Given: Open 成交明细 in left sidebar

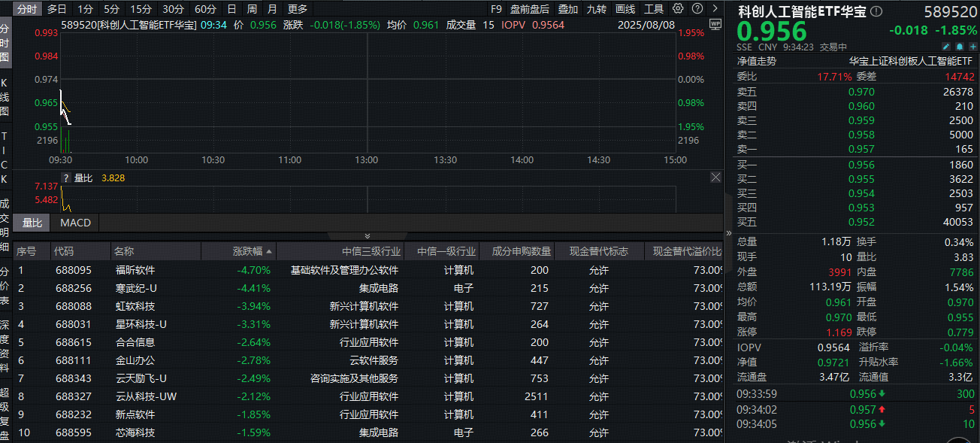Looking at the screenshot, I should click(x=5, y=224).
